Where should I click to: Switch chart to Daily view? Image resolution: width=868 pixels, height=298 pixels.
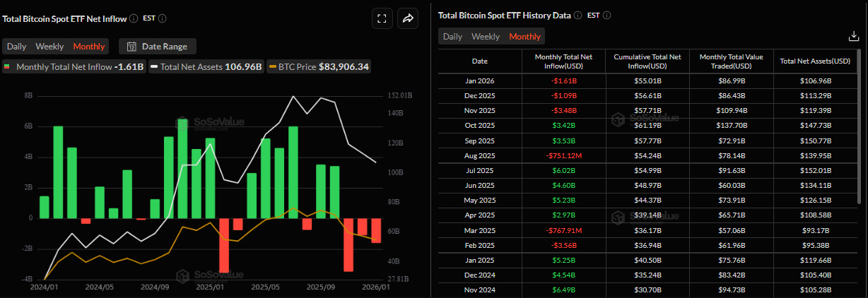coord(17,47)
